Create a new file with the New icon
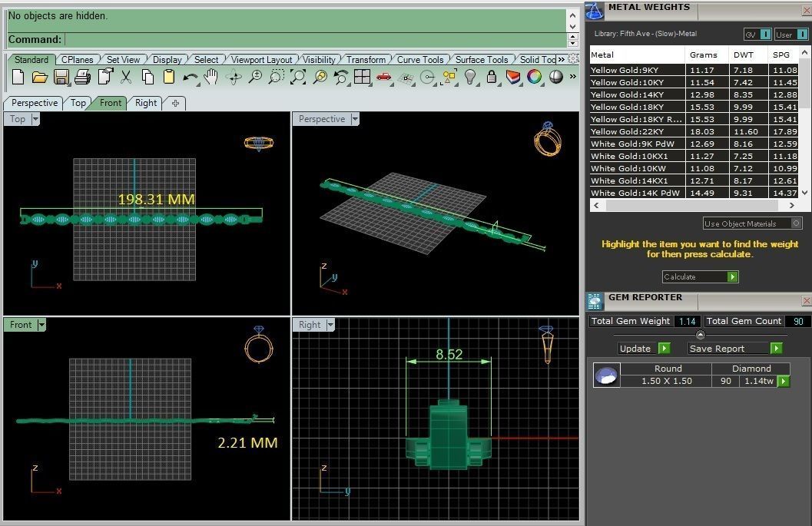This screenshot has width=812, height=526. point(18,78)
